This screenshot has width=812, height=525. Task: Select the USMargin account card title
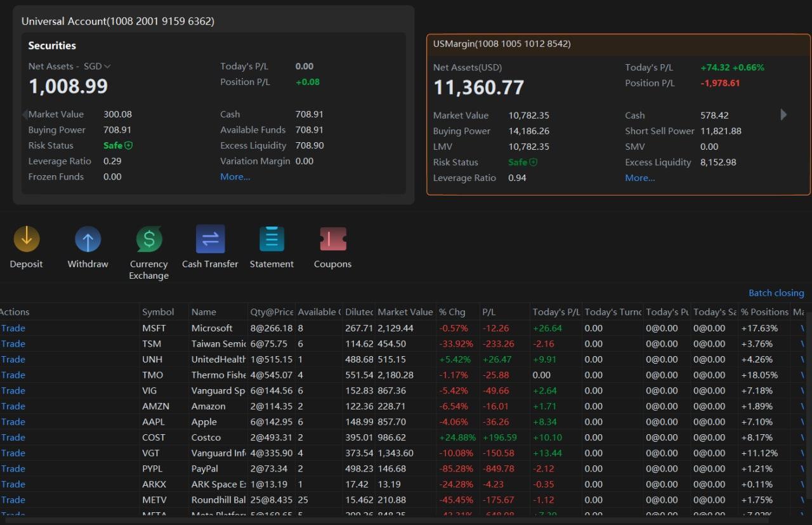pyautogui.click(x=502, y=44)
